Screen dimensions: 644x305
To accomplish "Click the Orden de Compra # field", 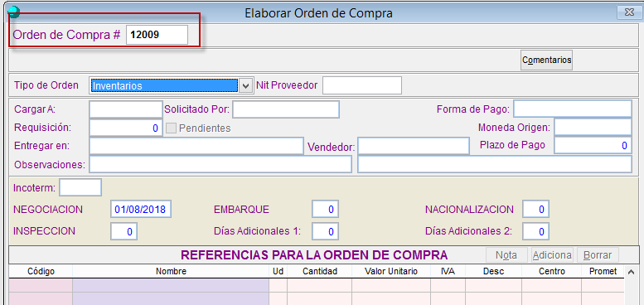I will 157,35.
